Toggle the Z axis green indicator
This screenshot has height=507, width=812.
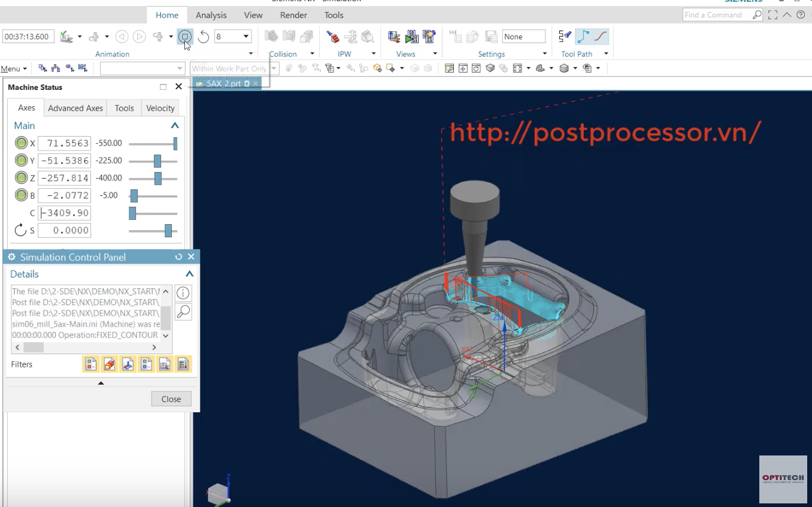pos(21,178)
